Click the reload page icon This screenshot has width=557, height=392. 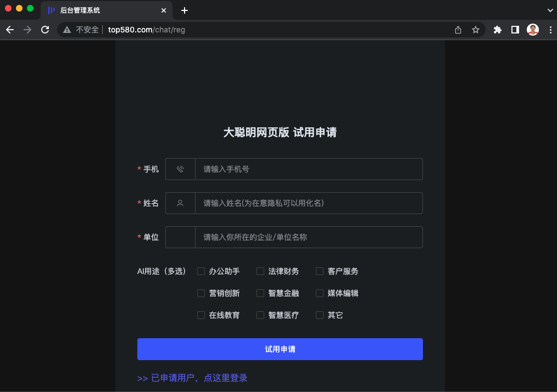(x=45, y=30)
